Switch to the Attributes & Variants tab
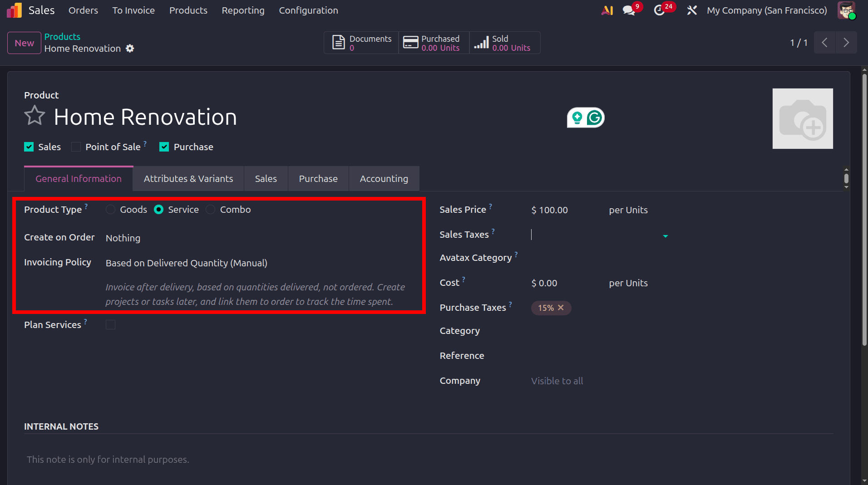 click(188, 179)
